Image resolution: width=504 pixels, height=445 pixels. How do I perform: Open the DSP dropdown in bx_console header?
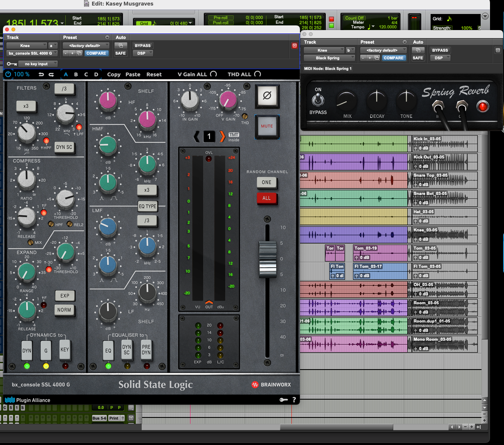coord(143,53)
